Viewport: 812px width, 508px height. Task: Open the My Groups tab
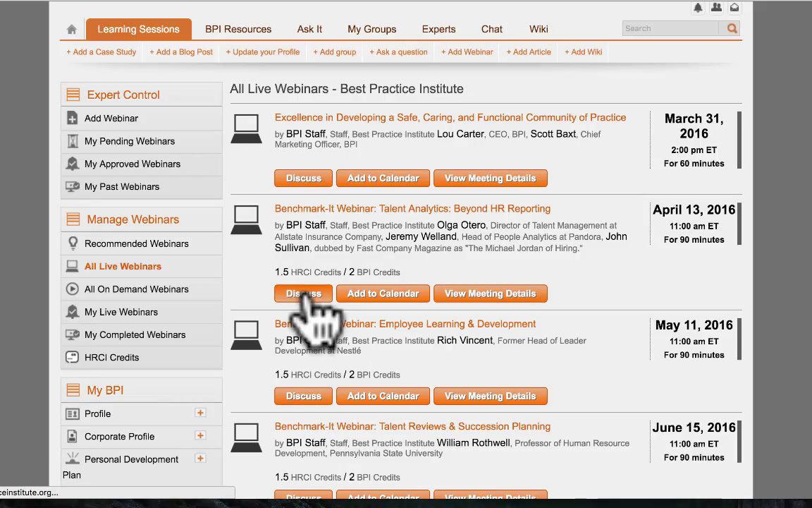click(x=372, y=29)
